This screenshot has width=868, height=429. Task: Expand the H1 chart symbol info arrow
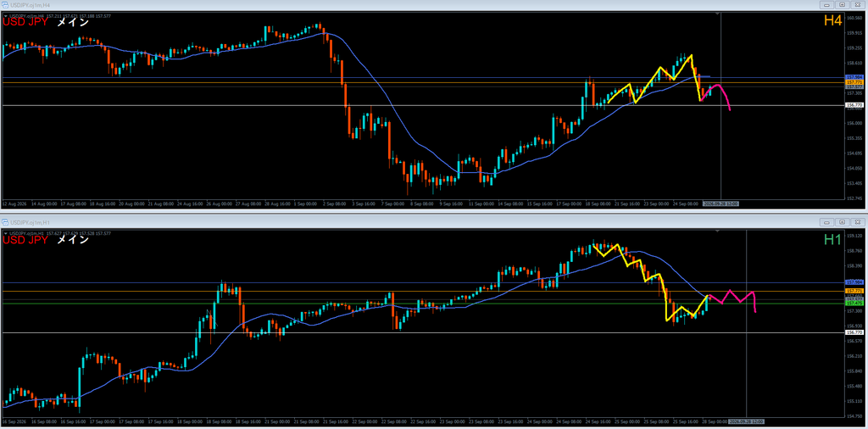tap(5, 234)
